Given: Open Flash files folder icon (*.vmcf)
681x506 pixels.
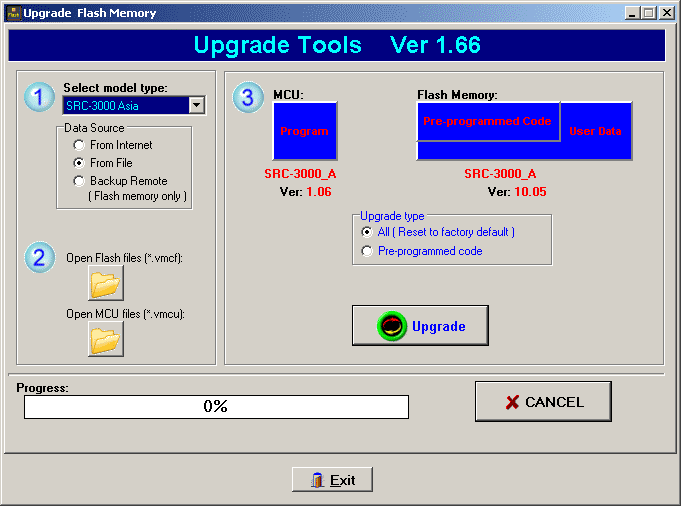Looking at the screenshot, I should pos(106,283).
